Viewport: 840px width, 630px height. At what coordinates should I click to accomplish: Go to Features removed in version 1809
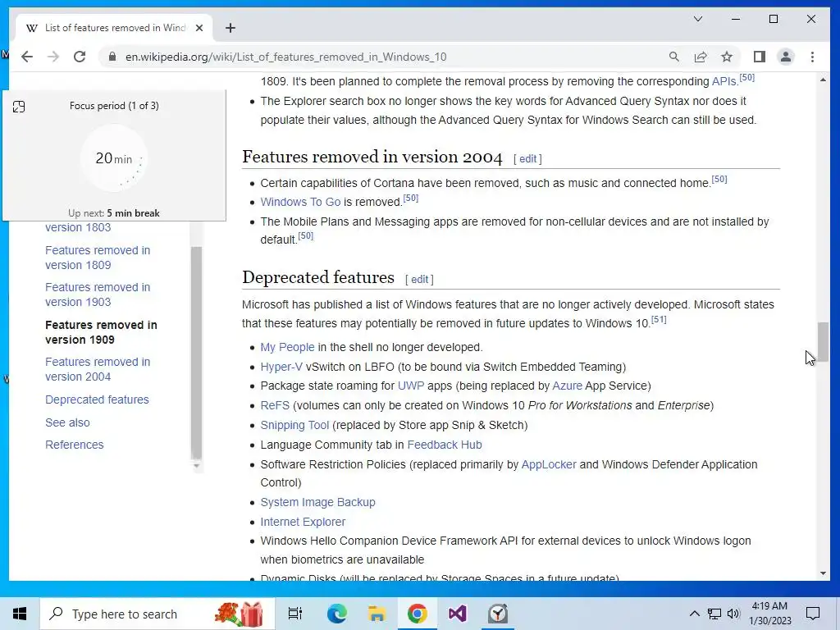98,258
